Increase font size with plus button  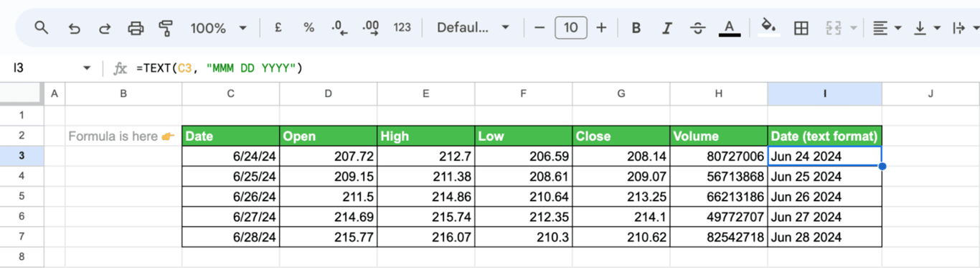(601, 28)
